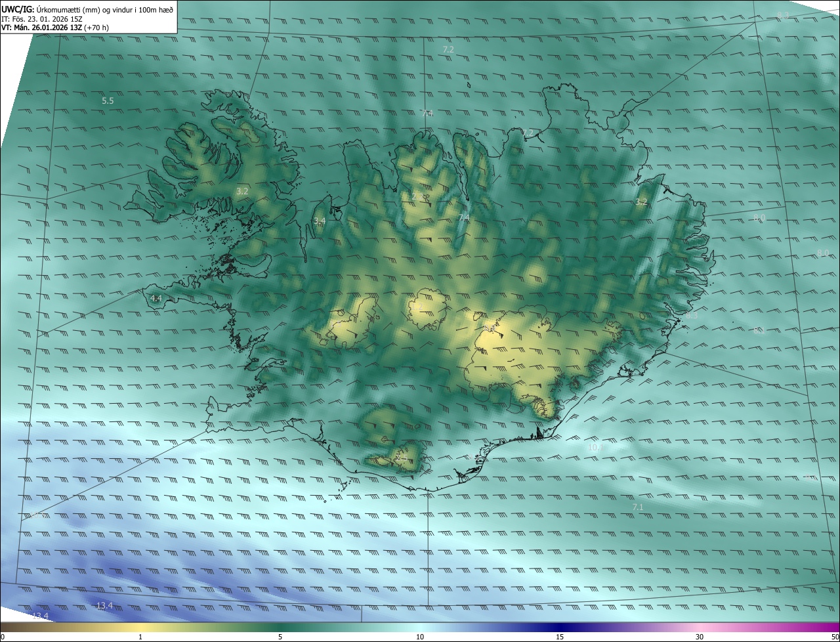Click the 7.1 value label in the southeast sea
This screenshot has height=642, width=840.
(x=638, y=507)
